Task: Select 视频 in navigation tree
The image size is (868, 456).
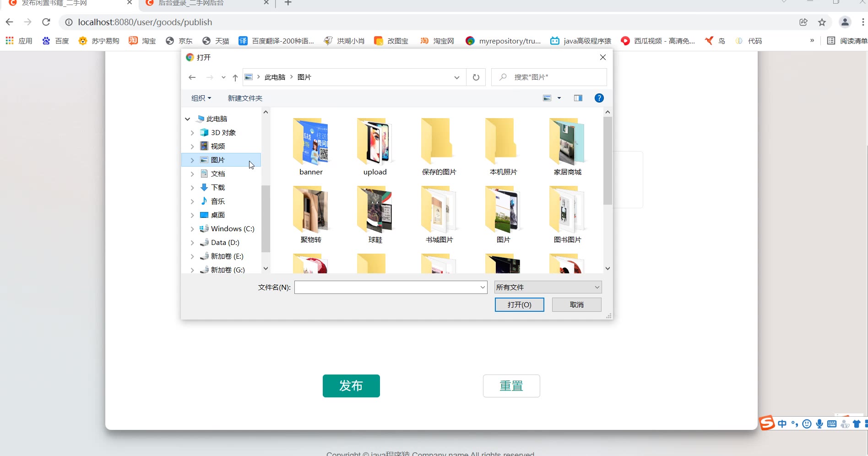Action: [x=217, y=146]
